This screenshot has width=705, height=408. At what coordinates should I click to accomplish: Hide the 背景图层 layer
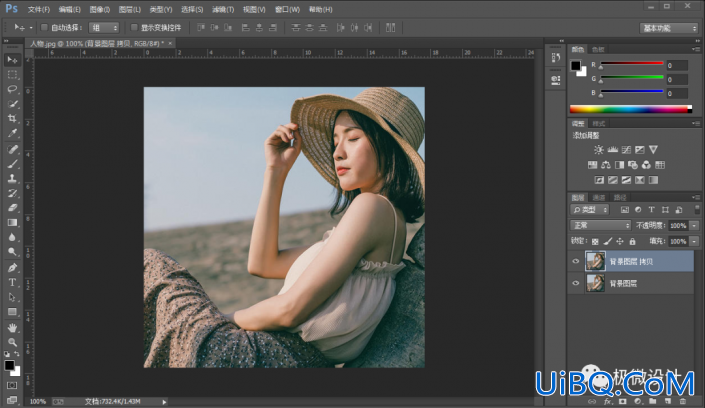(x=576, y=283)
